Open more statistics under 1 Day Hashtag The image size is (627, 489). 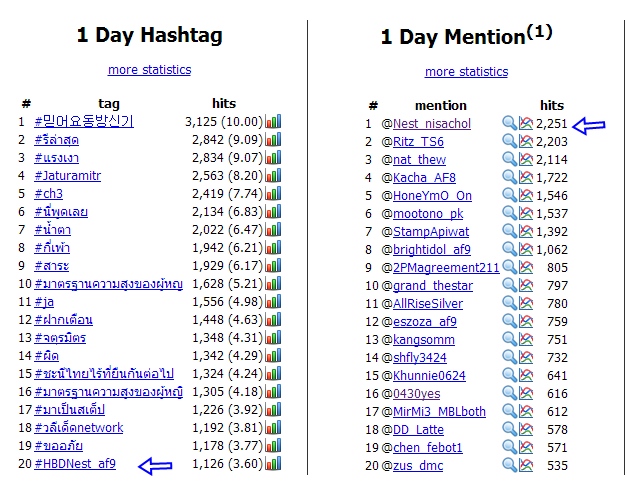coord(150,70)
